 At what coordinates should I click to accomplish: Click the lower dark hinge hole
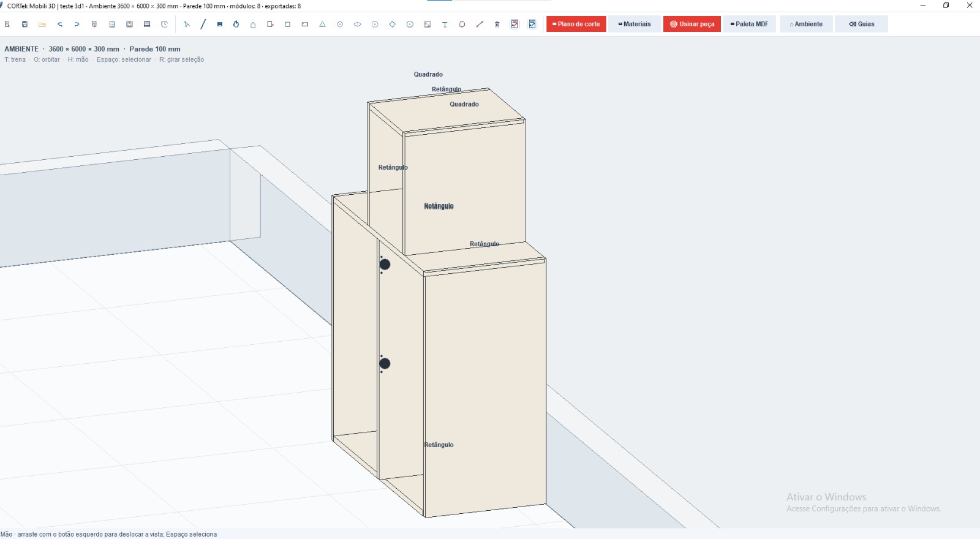tap(385, 364)
